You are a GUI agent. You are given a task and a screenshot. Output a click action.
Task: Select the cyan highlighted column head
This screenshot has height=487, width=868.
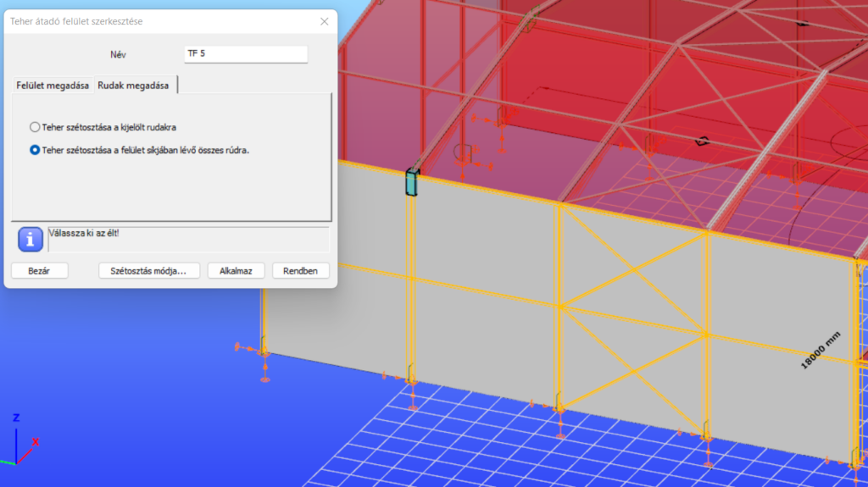412,181
